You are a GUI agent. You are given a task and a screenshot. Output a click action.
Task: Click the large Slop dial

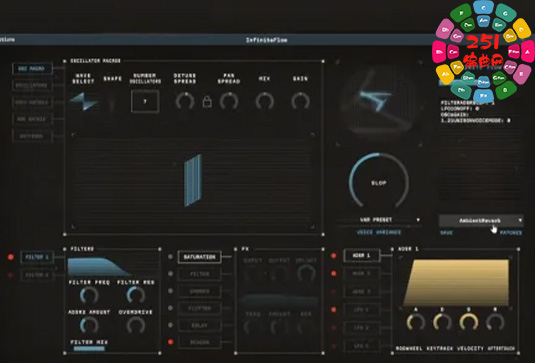tap(379, 182)
